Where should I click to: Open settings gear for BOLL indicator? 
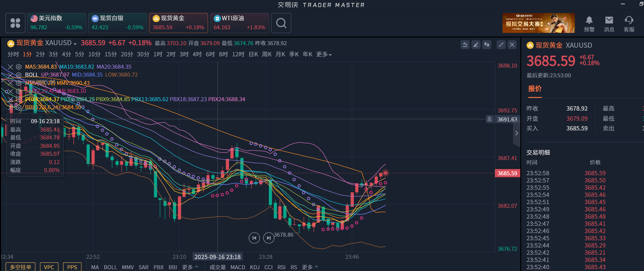click(19, 75)
